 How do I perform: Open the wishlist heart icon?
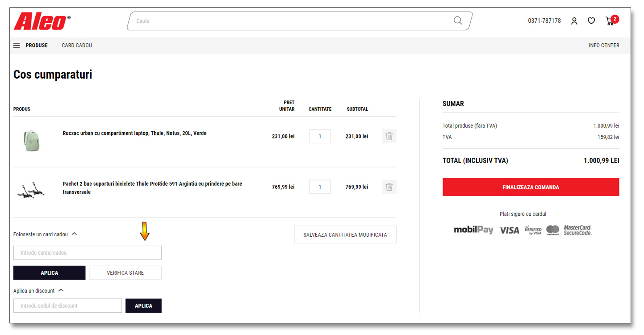(x=591, y=21)
